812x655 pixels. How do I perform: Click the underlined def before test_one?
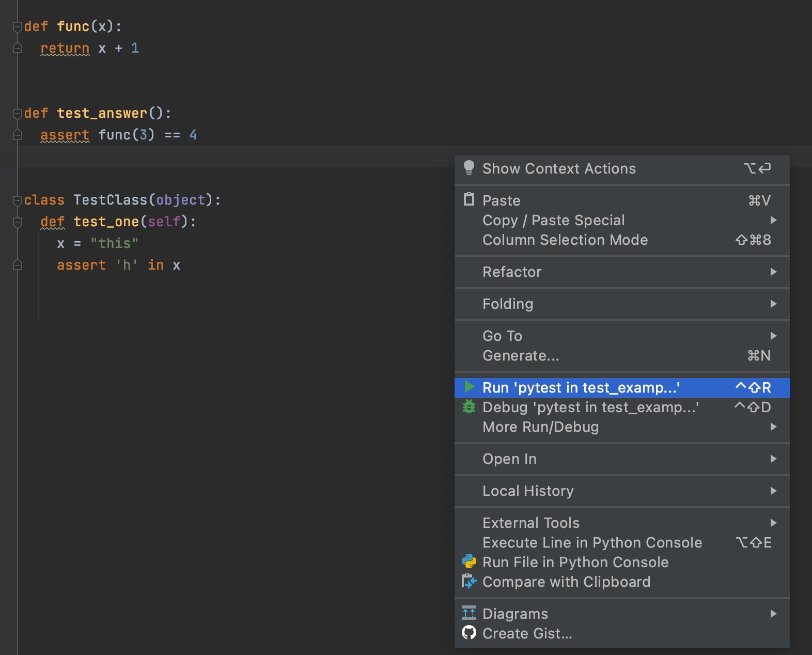point(52,222)
